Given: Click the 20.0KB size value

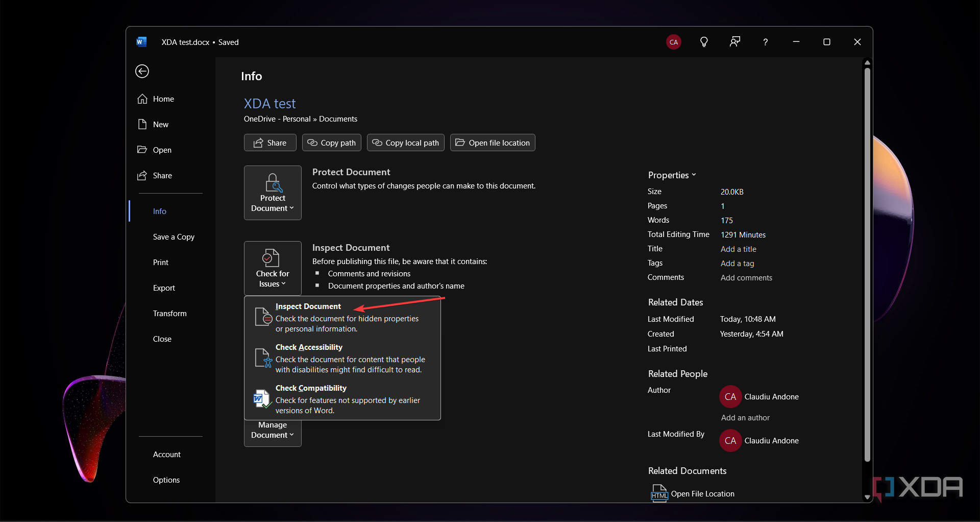Looking at the screenshot, I should click(x=732, y=192).
